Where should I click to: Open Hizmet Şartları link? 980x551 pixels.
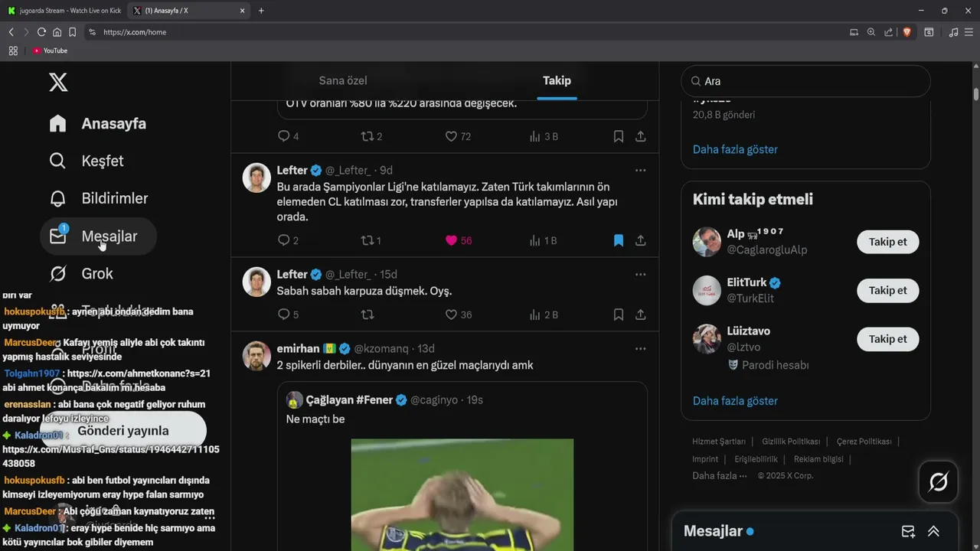pos(719,442)
